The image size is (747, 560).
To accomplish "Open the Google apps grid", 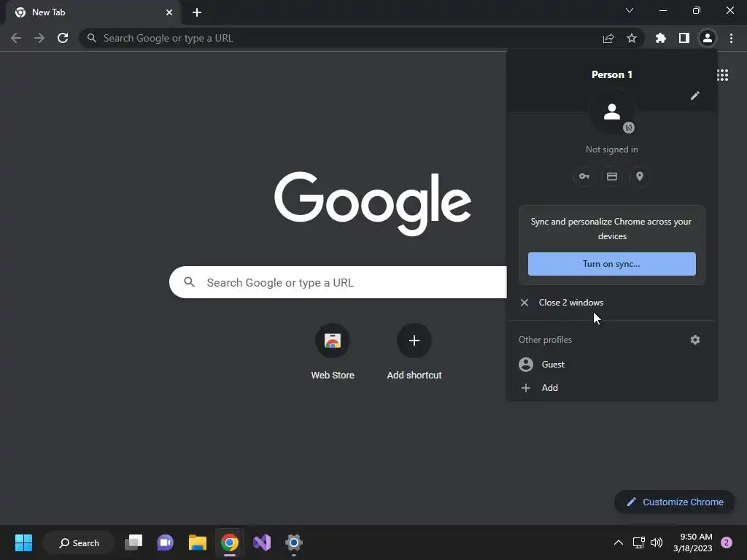I will (x=722, y=75).
